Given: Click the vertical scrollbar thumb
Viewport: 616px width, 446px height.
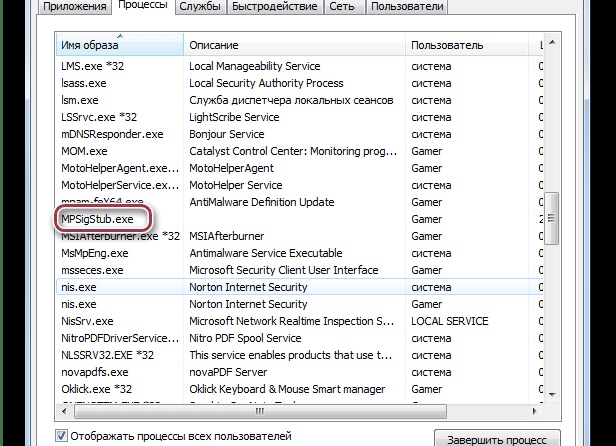Looking at the screenshot, I should click(x=552, y=218).
